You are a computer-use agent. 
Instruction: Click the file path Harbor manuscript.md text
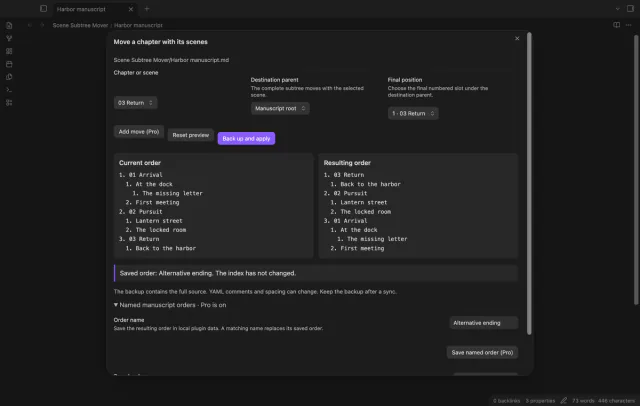[x=171, y=60]
